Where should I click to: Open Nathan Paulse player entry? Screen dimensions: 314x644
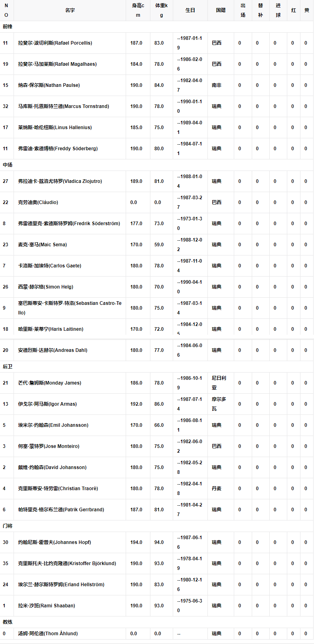pos(49,85)
